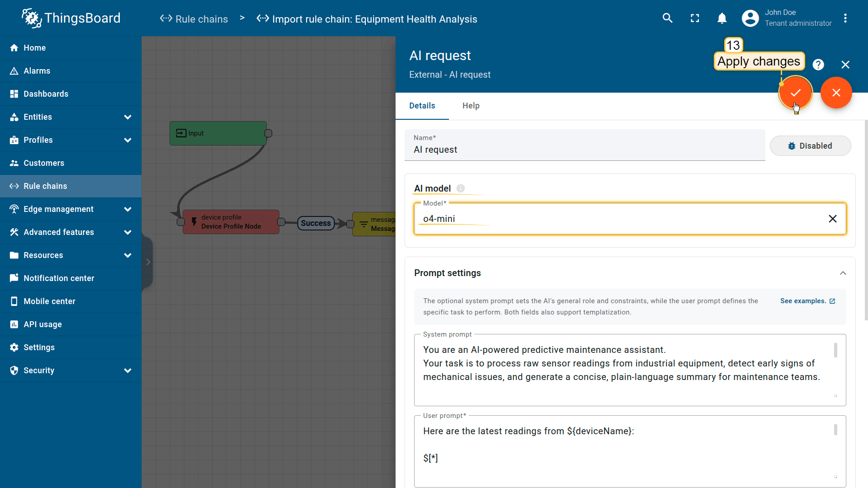Expand Profiles submenu chevron

(127, 140)
